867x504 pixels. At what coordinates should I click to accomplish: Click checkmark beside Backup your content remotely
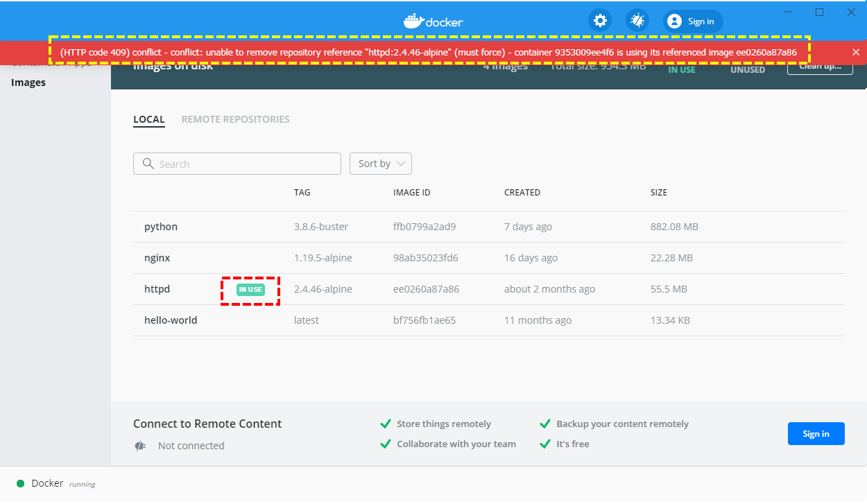[x=545, y=424]
